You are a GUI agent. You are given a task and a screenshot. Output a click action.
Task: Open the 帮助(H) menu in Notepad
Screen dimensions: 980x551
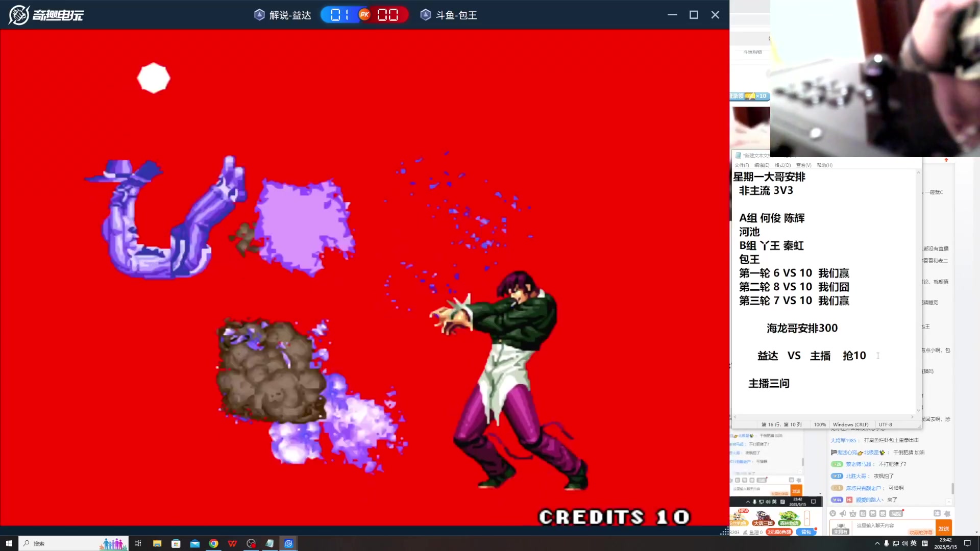[x=824, y=165]
